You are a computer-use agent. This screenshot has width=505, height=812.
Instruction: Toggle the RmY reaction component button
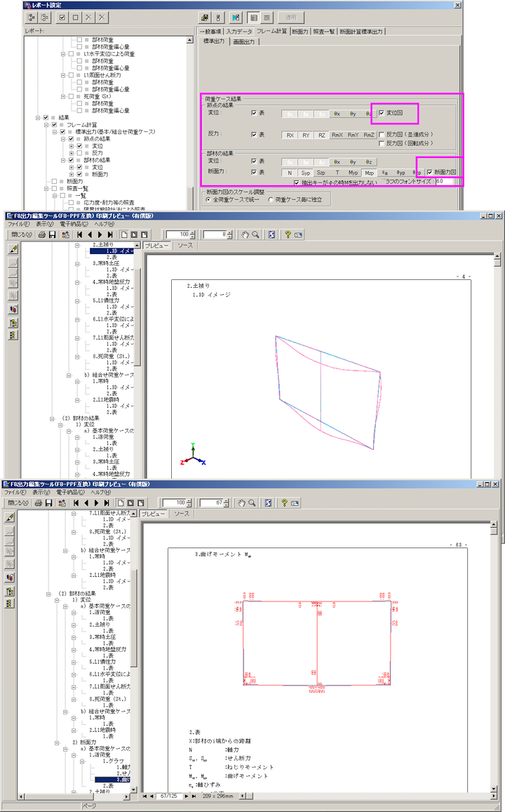[x=353, y=135]
